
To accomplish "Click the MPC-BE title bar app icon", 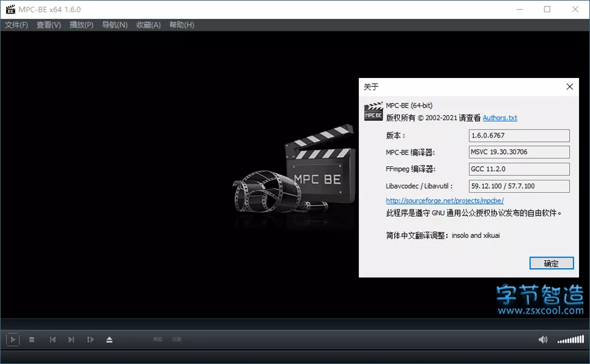I will (x=10, y=9).
